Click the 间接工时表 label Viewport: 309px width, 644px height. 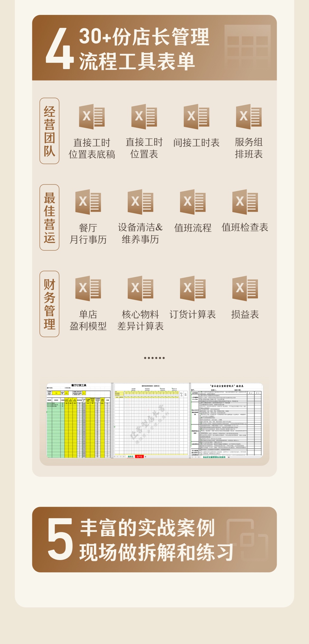point(196,143)
